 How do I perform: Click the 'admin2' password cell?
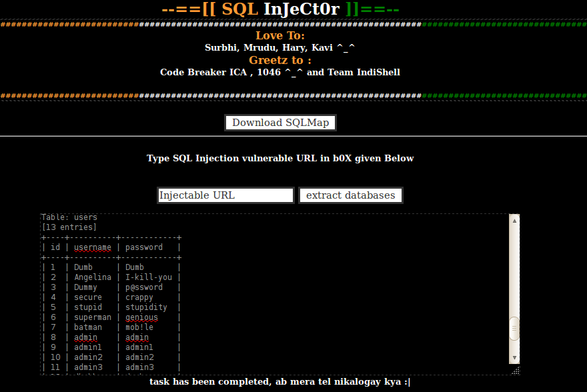pos(139,357)
